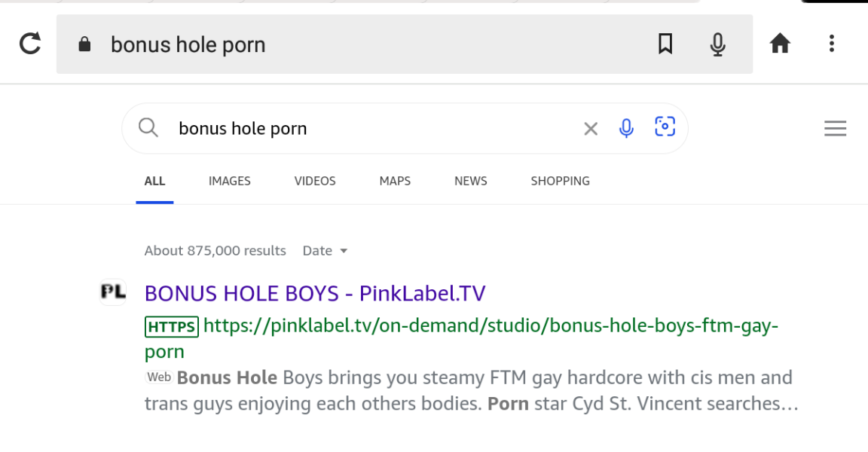The height and width of the screenshot is (452, 868).
Task: Search by voice using blue microphone
Action: click(x=626, y=128)
